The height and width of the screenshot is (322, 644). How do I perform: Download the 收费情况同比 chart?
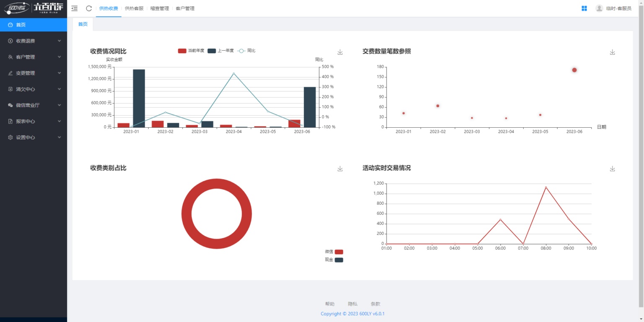(x=340, y=52)
